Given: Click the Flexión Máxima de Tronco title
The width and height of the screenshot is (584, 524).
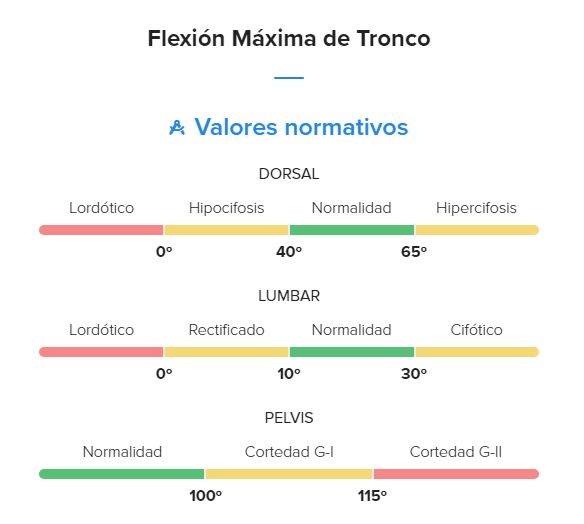Looking at the screenshot, I should click(289, 38).
